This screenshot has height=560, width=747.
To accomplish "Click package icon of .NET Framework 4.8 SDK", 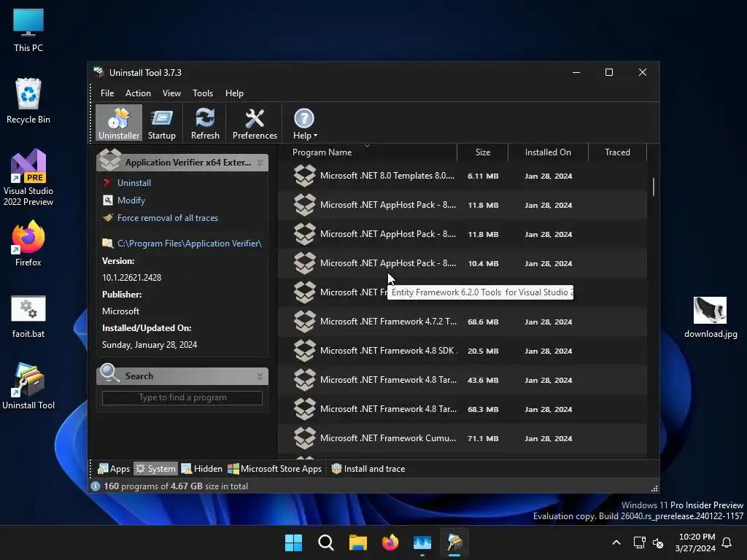I will (304, 351).
